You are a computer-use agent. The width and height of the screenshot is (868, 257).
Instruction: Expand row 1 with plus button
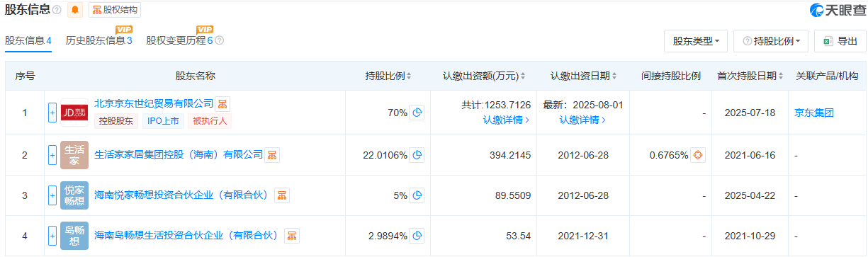point(52,113)
